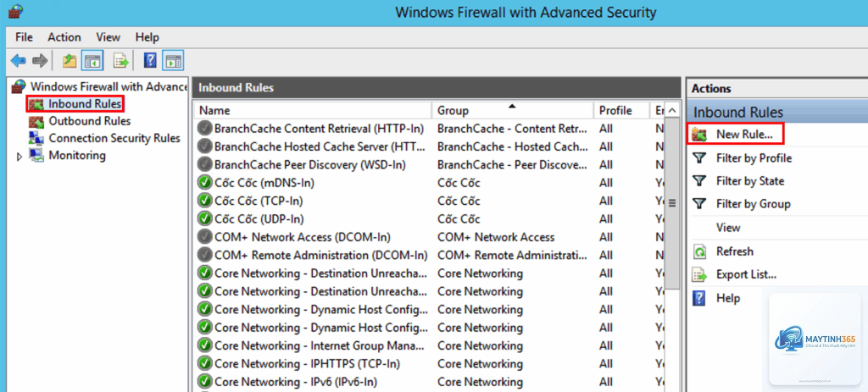Click the Connection Security Rules tree icon
This screenshot has height=392, width=868.
(x=36, y=138)
